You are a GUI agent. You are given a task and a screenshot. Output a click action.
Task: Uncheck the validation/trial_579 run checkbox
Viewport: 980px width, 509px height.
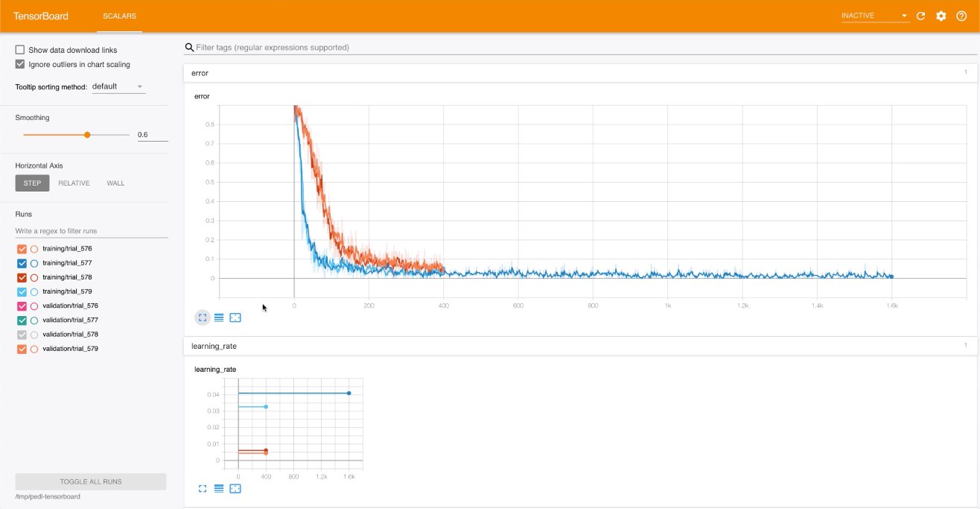21,349
